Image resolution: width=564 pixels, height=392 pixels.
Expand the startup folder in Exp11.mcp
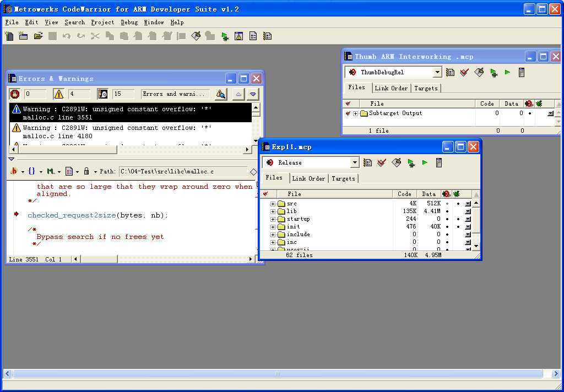pyautogui.click(x=273, y=219)
